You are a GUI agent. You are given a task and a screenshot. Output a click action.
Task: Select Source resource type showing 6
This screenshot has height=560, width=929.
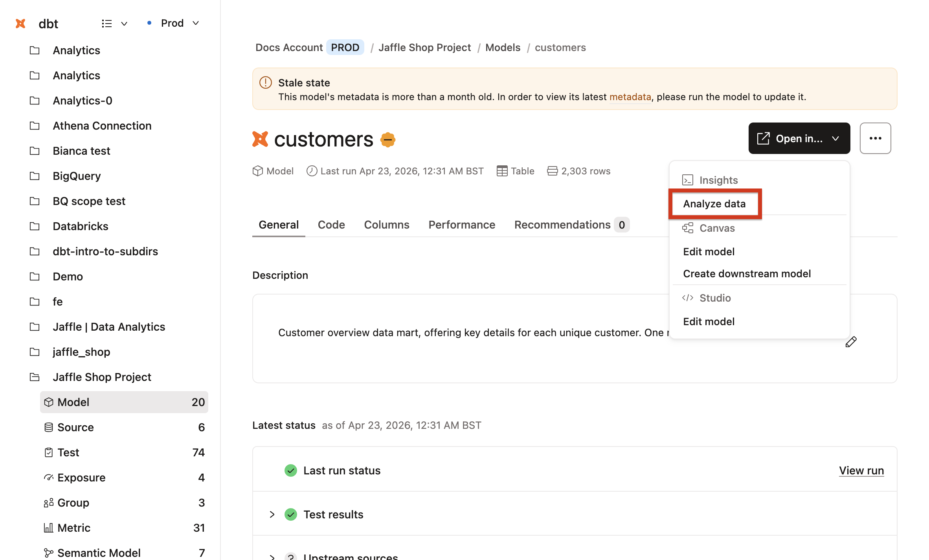coord(124,427)
